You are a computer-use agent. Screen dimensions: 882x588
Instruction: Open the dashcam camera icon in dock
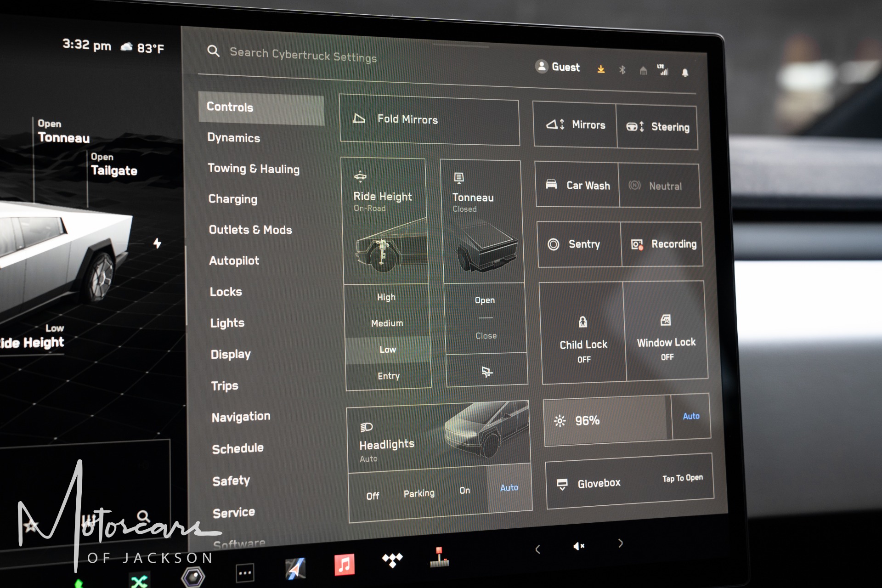pyautogui.click(x=193, y=577)
